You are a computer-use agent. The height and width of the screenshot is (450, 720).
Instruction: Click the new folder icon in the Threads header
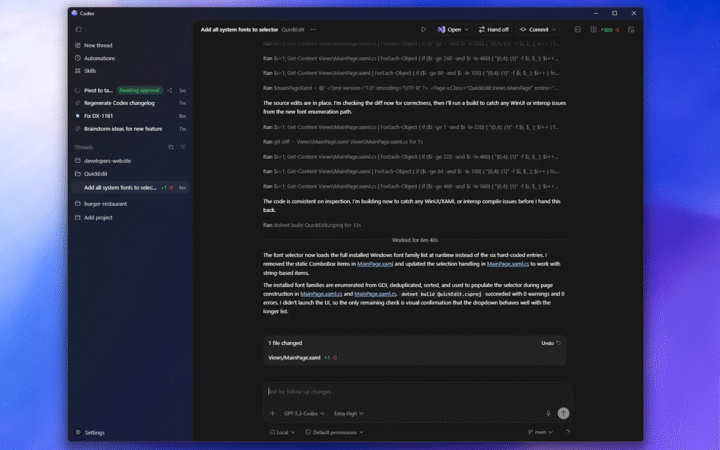[171, 147]
